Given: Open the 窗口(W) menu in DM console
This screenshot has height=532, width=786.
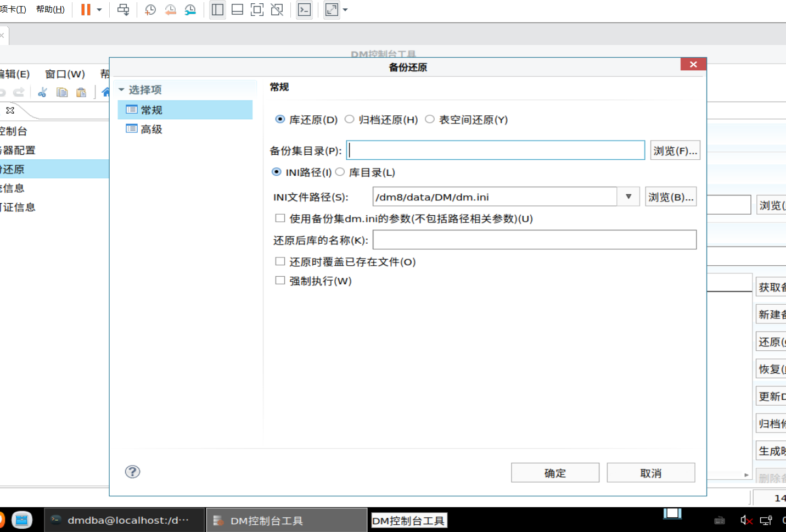Looking at the screenshot, I should click(x=65, y=74).
